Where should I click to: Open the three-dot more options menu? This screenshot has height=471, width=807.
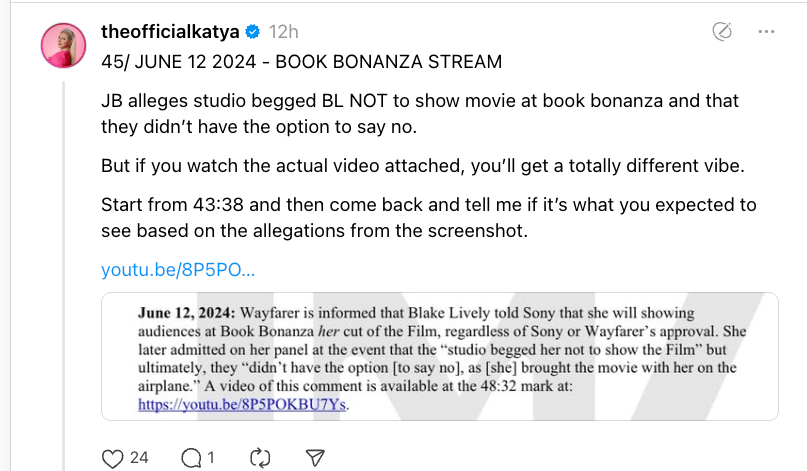(767, 33)
